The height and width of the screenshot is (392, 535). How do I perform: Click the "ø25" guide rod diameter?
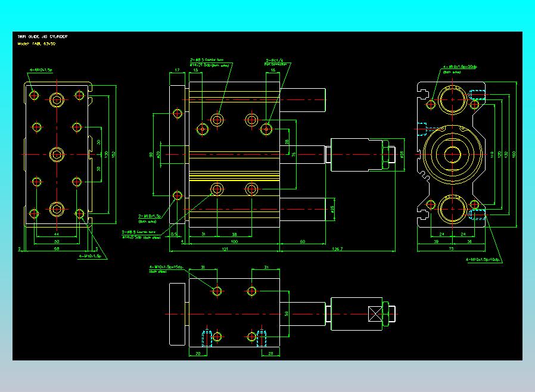pos(332,209)
